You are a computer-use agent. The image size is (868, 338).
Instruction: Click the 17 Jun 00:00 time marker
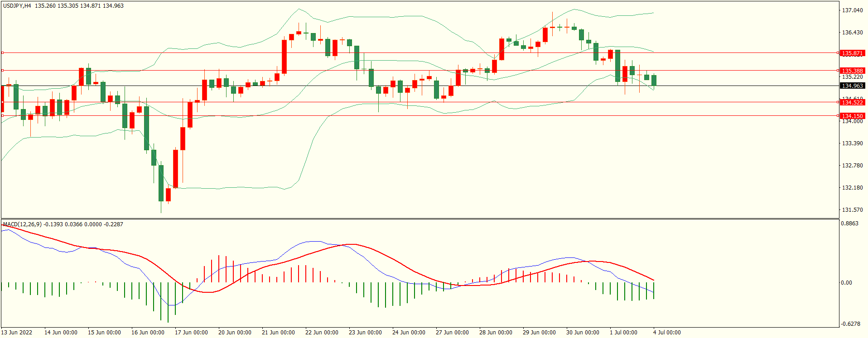(191, 333)
